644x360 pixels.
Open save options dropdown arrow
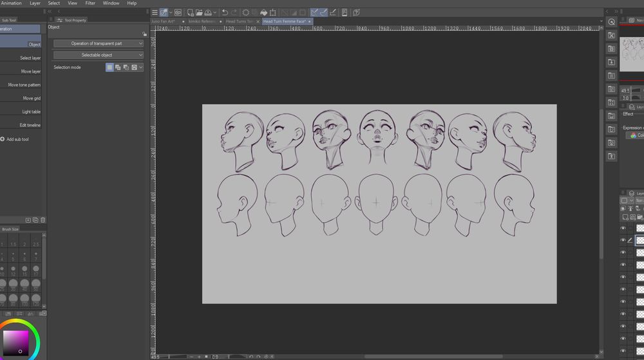pyautogui.click(x=215, y=13)
